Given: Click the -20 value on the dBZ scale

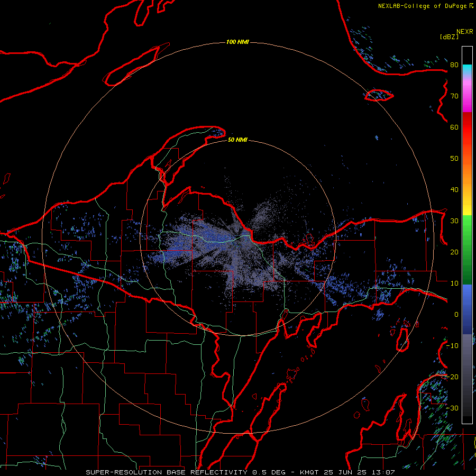Looking at the screenshot, I should point(452,377).
